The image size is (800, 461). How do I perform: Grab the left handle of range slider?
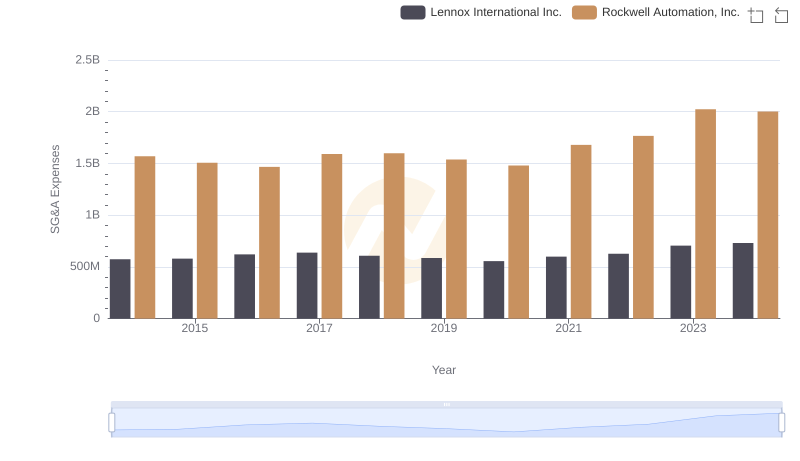(112, 423)
